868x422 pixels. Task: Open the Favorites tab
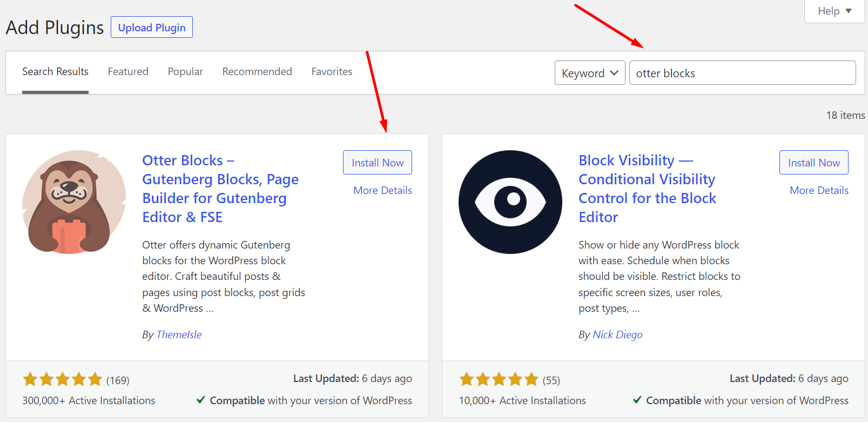coord(332,71)
